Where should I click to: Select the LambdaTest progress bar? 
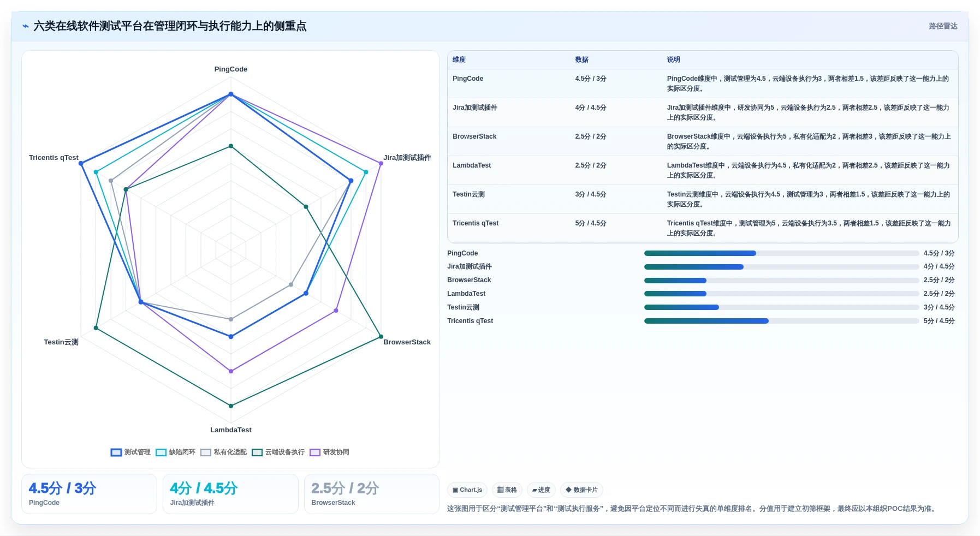pyautogui.click(x=781, y=294)
